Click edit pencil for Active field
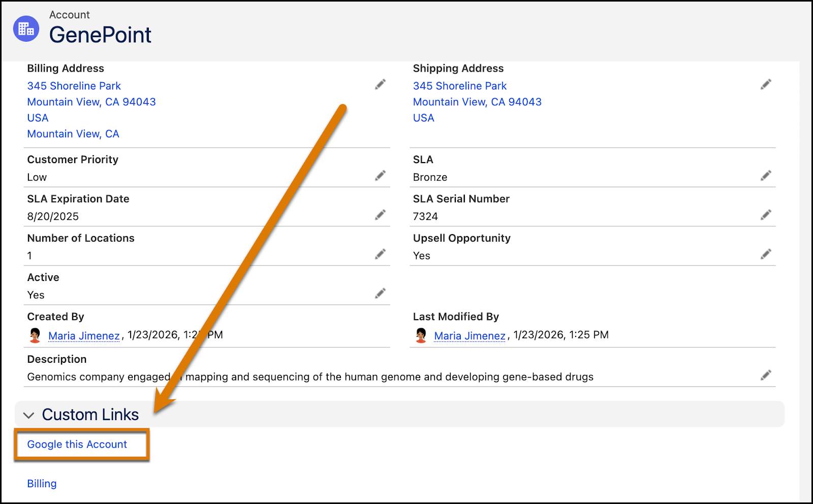Viewport: 813px width, 504px height. click(x=380, y=293)
